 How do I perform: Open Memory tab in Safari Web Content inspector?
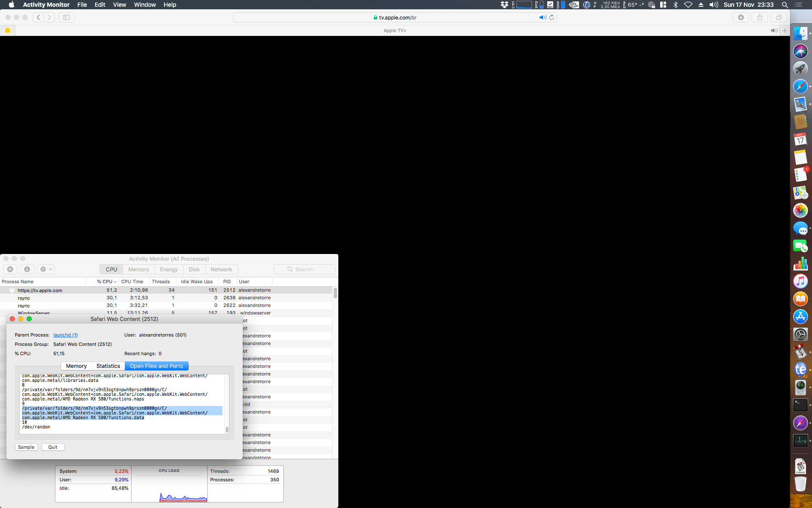pos(76,366)
